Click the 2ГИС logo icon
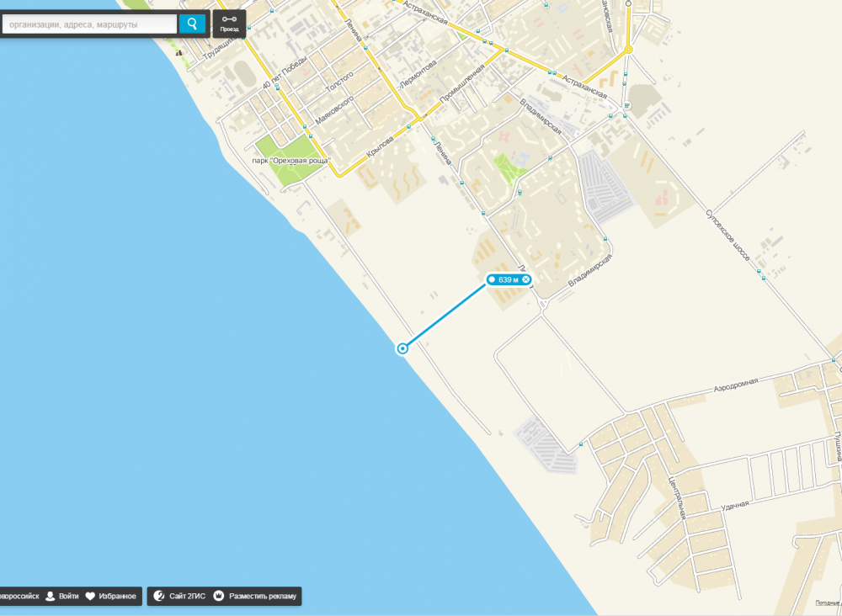This screenshot has height=616, width=842. (159, 596)
